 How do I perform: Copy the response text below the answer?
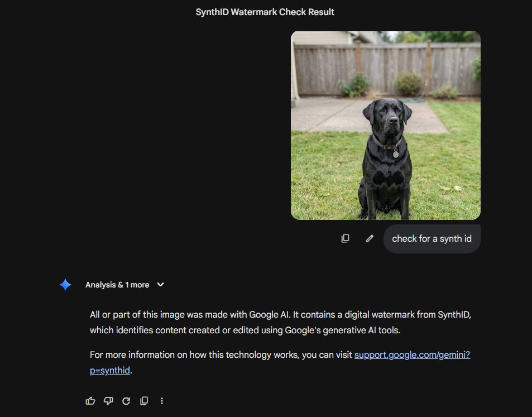tap(144, 401)
